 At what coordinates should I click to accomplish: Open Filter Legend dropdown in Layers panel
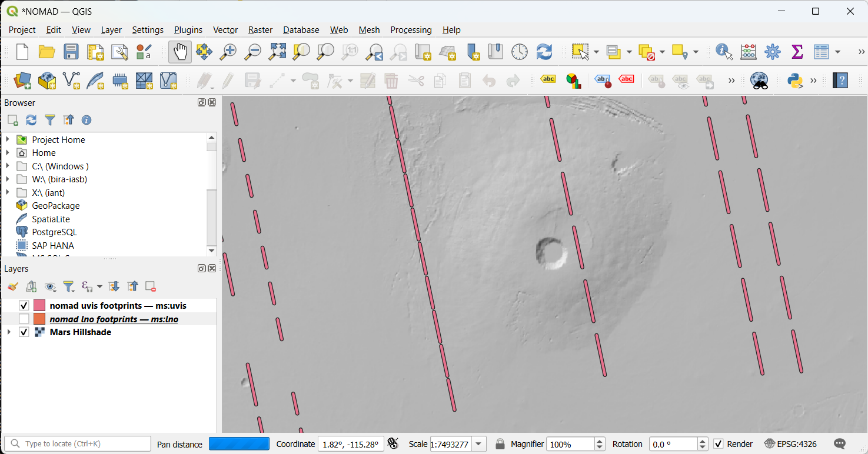[69, 286]
